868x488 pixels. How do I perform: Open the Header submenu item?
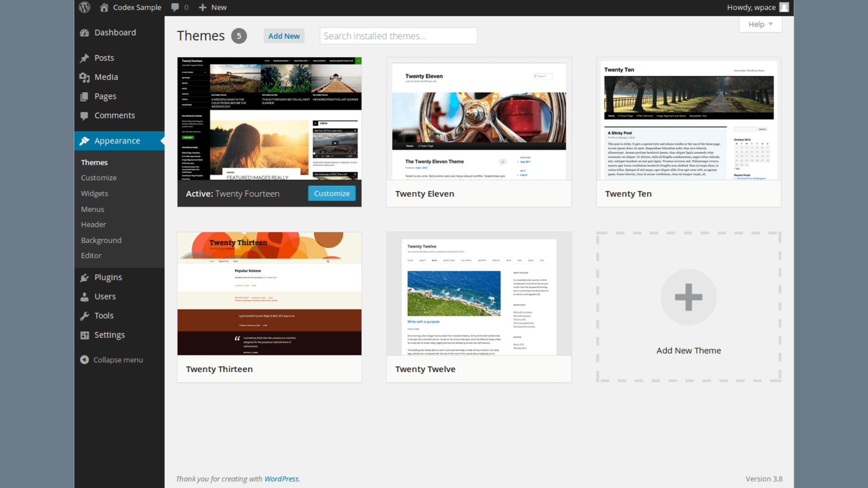(x=93, y=225)
